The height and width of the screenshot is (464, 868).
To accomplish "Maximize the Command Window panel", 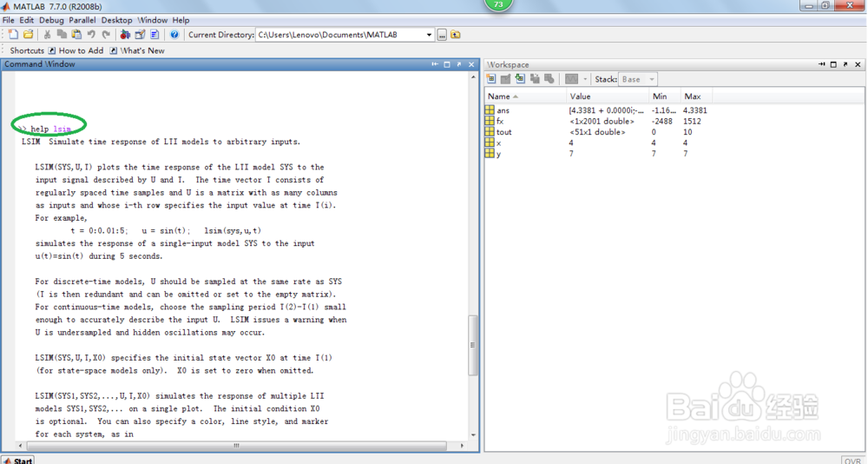I will [x=447, y=64].
